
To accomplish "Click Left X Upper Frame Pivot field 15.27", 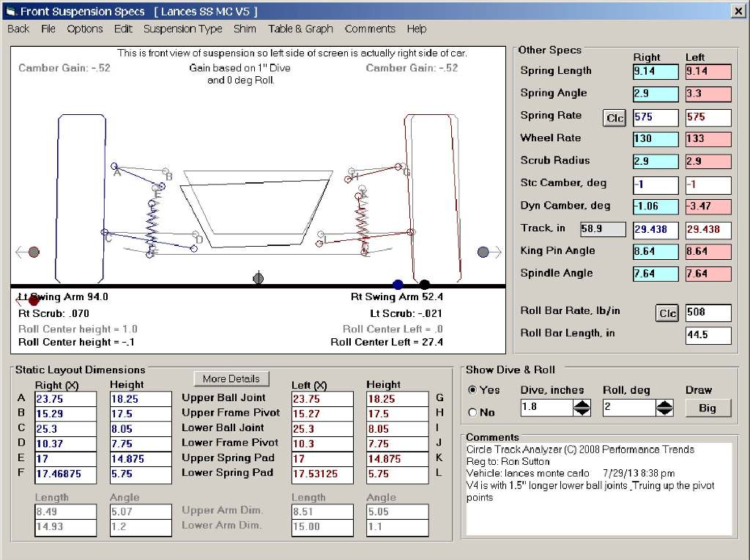I will coord(322,414).
